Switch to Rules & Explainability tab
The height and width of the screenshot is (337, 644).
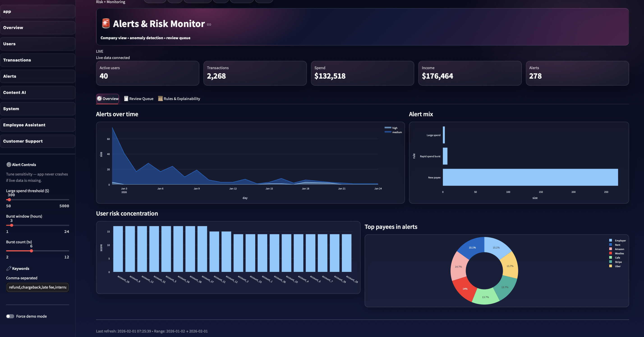point(182,99)
